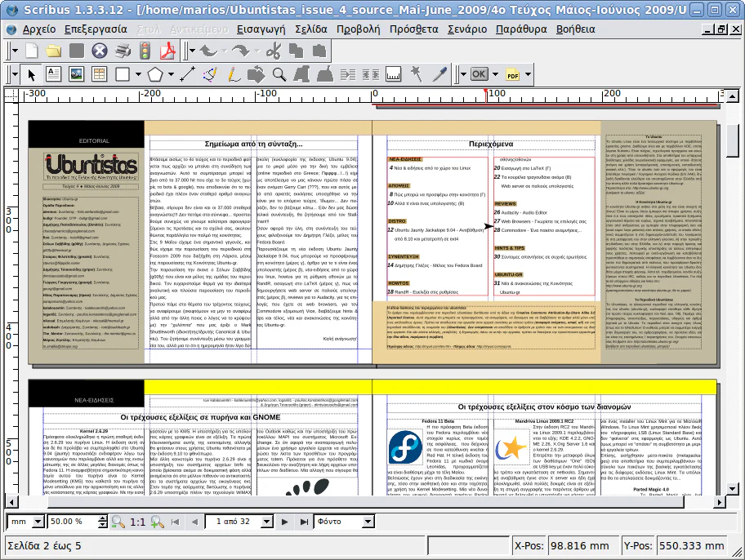Image resolution: width=745 pixels, height=560 pixels.
Task: Open the redo history dropdown arrow
Action: click(257, 51)
